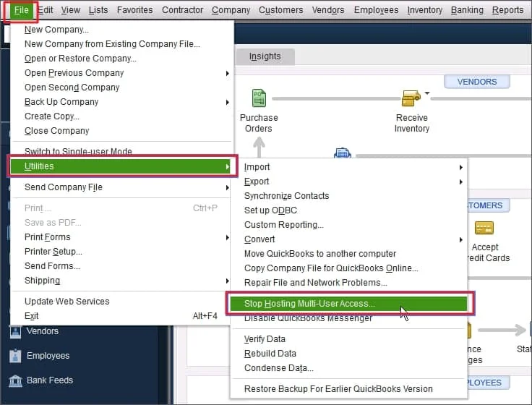Open the View menu
The height and width of the screenshot is (405, 532).
pyautogui.click(x=71, y=10)
